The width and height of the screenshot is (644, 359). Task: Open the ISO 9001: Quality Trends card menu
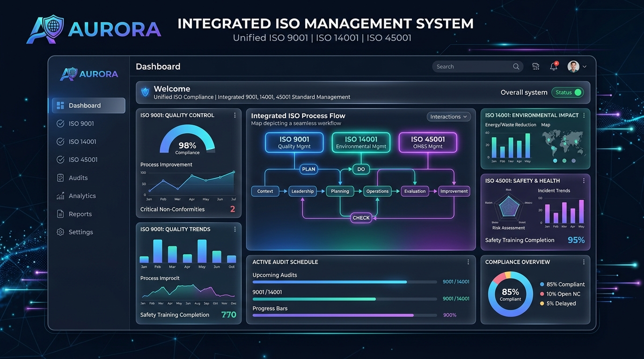235,230
